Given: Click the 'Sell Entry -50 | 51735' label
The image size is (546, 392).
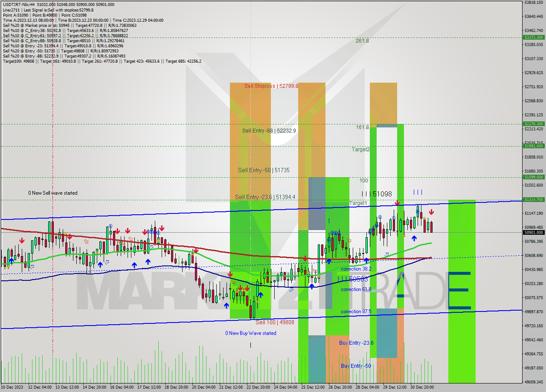Looking at the screenshot, I should click(x=264, y=170).
